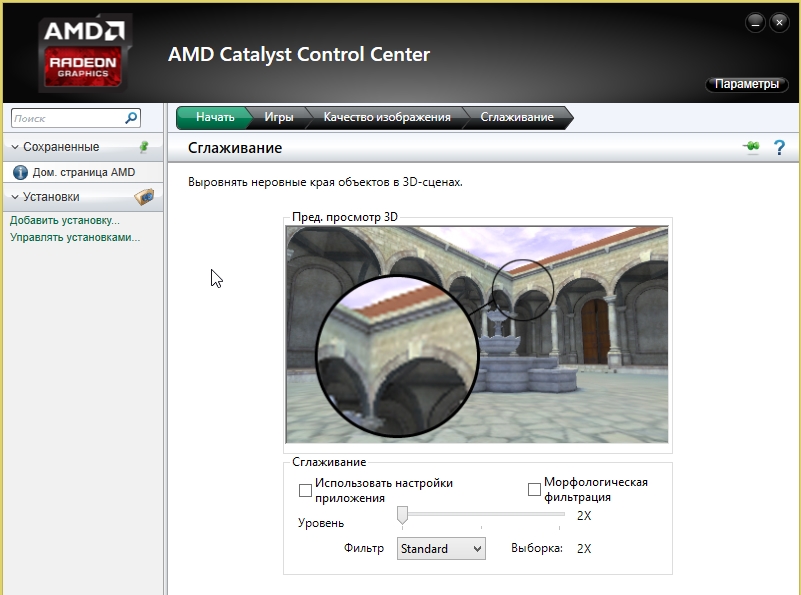This screenshot has height=595, width=801.
Task: Click the AMD Radeon Graphics logo
Action: click(x=83, y=53)
